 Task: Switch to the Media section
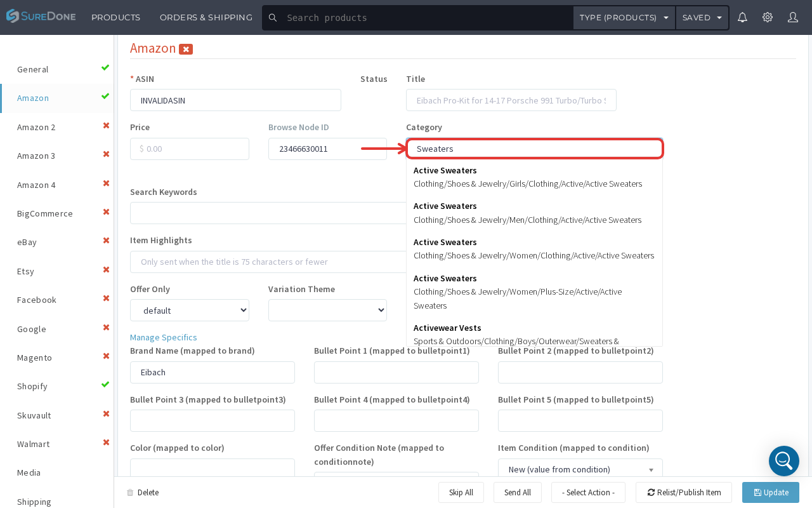point(29,472)
